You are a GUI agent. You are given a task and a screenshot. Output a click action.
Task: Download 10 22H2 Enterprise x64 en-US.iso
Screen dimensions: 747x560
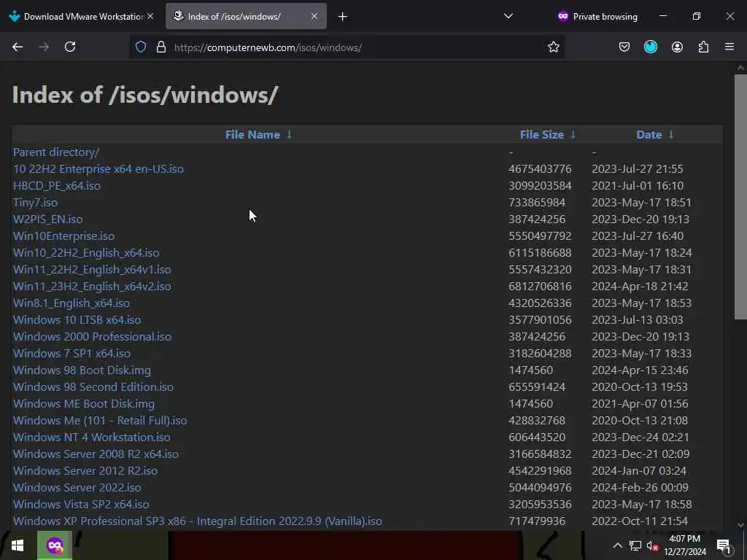(x=98, y=169)
